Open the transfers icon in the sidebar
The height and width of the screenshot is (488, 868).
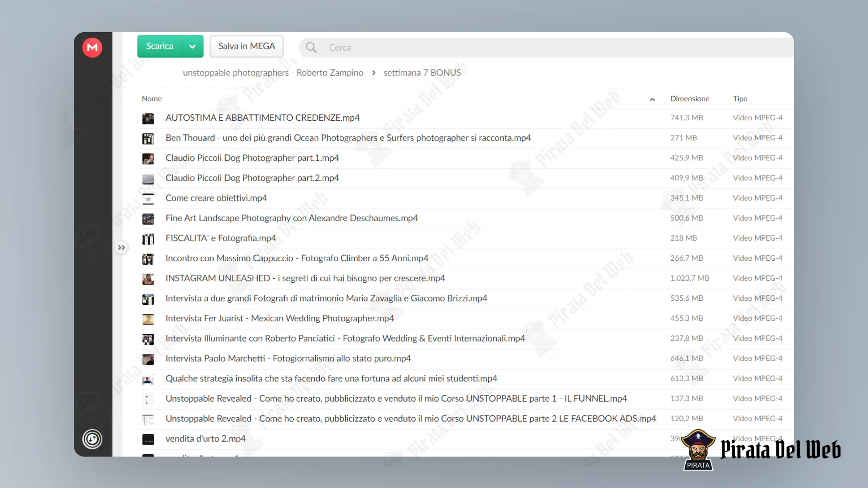[92, 439]
